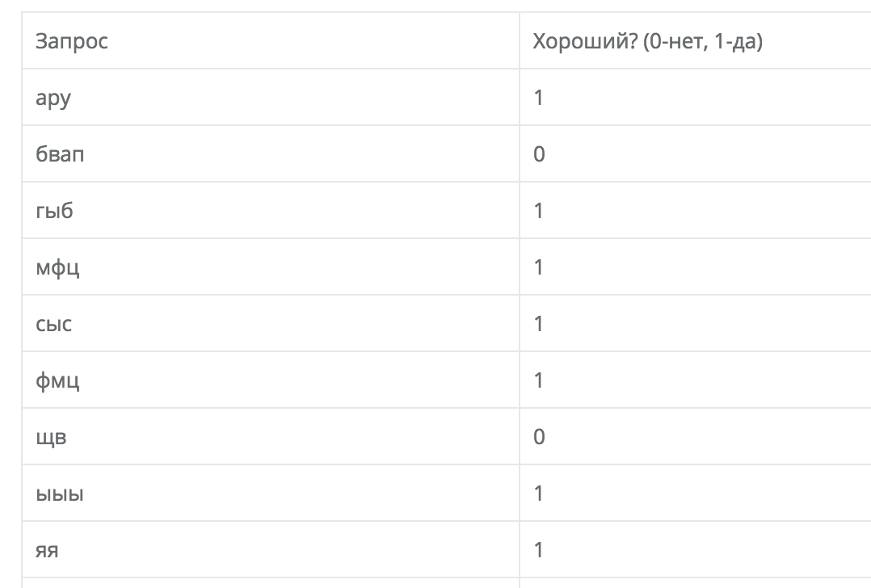
Task: Click the value 0 in the щв row
Action: [539, 437]
